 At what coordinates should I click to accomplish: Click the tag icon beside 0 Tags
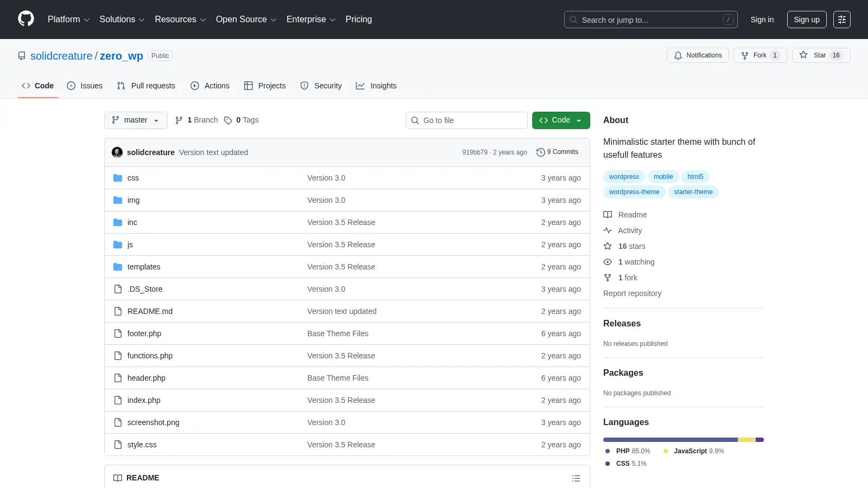tap(228, 120)
